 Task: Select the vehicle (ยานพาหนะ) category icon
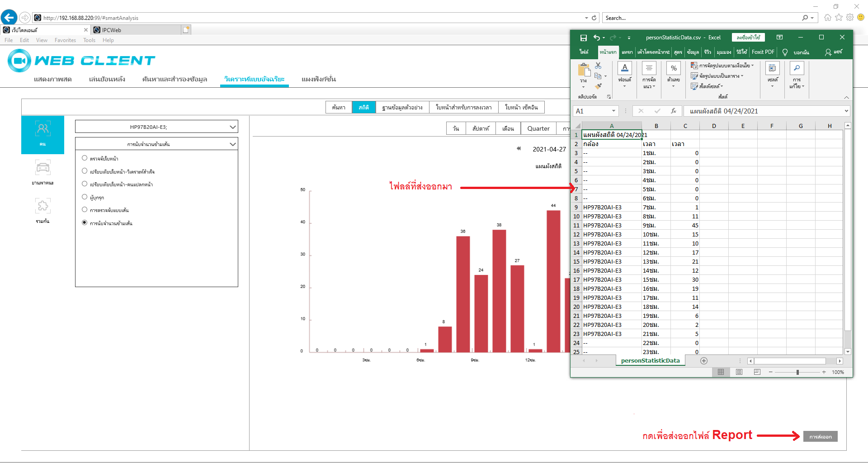tap(42, 168)
